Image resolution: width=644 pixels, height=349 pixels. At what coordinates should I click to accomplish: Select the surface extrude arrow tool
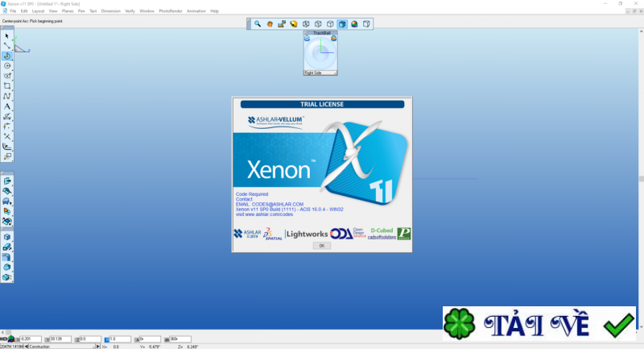tap(7, 181)
